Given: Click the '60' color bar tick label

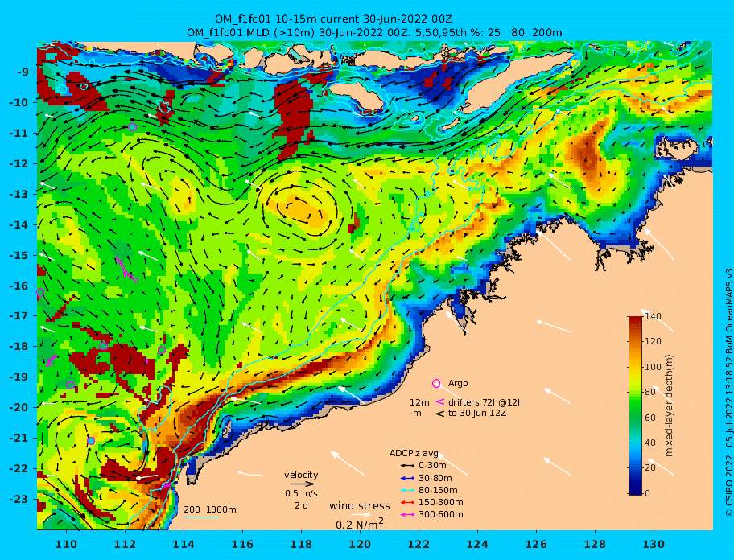Looking at the screenshot, I should tap(650, 418).
